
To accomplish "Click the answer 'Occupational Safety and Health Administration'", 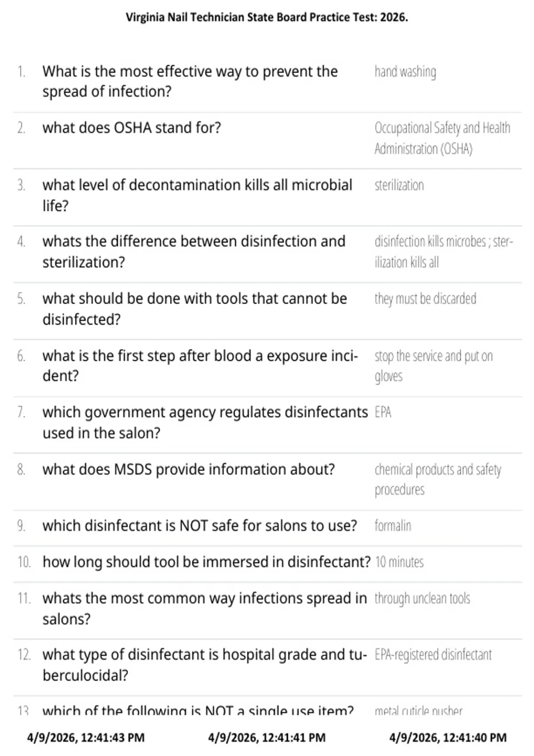I will click(x=442, y=138).
